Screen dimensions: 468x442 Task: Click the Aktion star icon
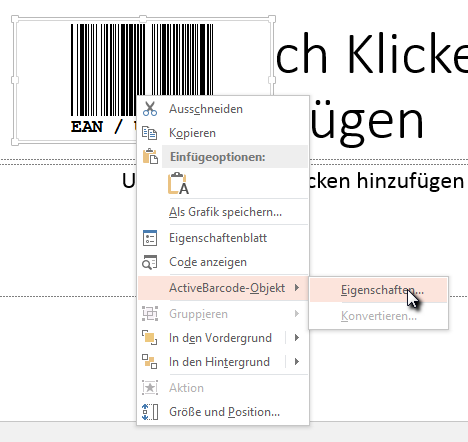(x=150, y=388)
